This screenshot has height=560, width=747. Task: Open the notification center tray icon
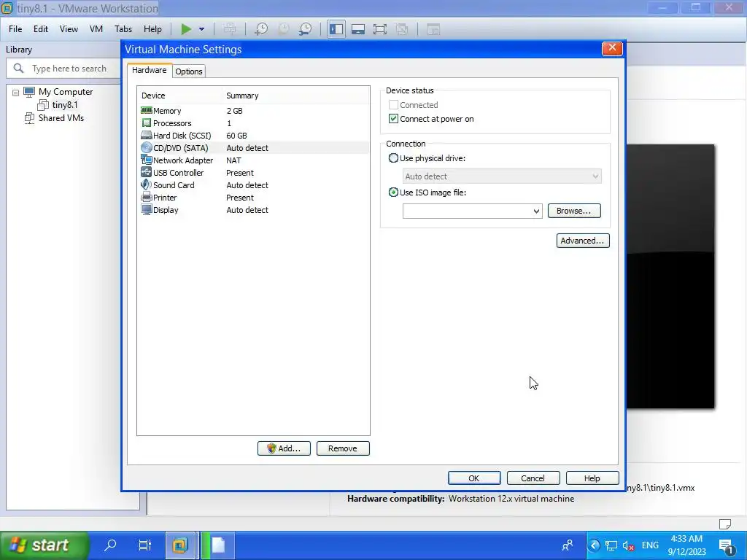point(727,545)
